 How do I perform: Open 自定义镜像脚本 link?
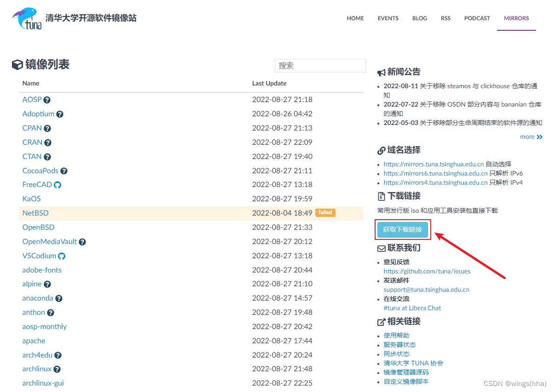point(406,381)
